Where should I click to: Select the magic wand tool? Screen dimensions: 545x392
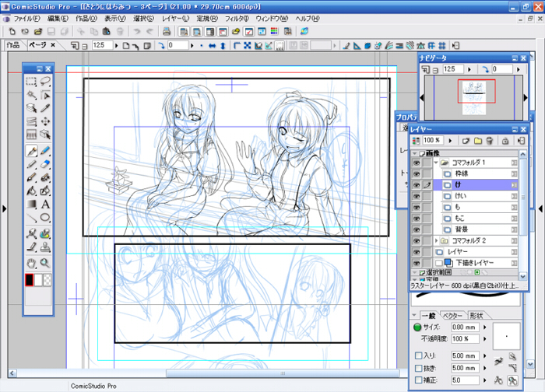[x=31, y=95]
